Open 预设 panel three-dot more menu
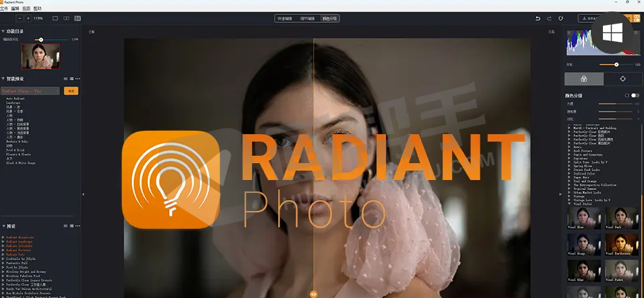The width and height of the screenshot is (644, 298). point(77,226)
